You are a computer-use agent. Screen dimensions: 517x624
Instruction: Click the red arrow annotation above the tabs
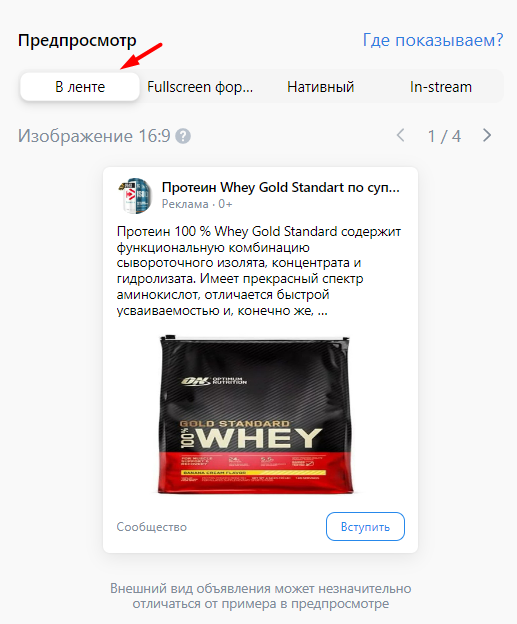[x=141, y=56]
